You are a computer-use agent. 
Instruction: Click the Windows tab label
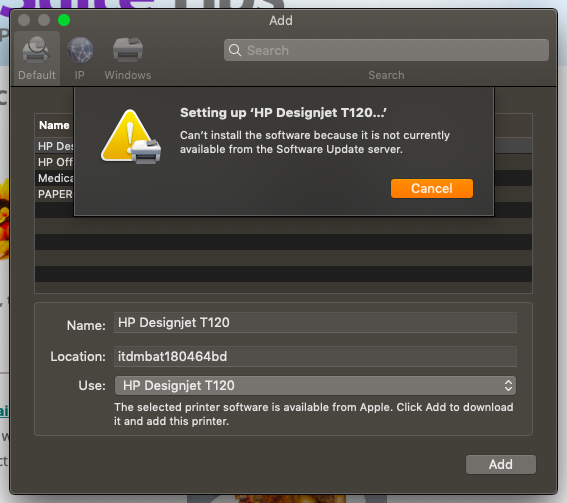click(x=128, y=75)
